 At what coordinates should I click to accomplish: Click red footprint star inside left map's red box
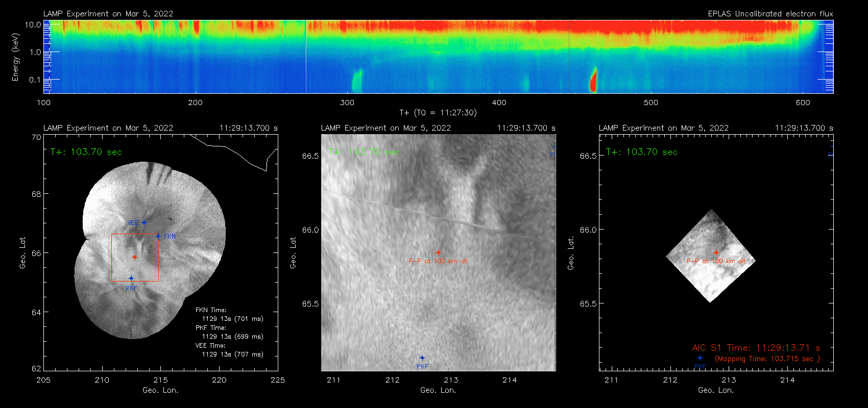click(x=135, y=257)
